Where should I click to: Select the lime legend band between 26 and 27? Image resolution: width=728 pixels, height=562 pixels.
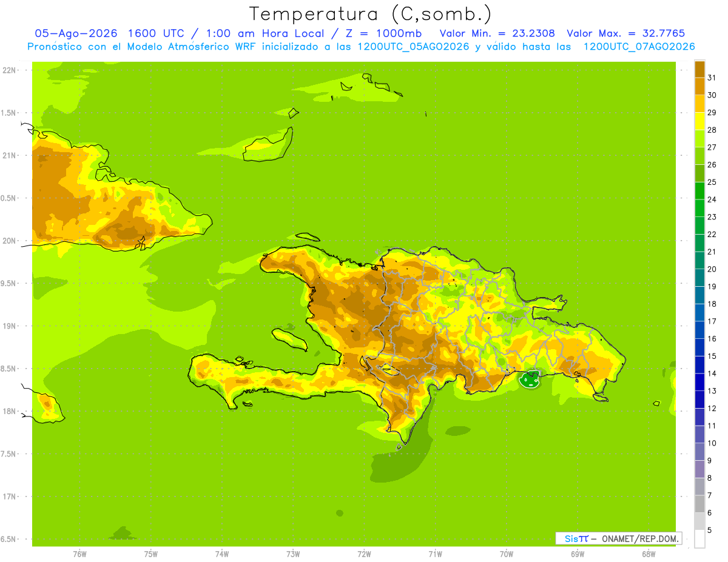(699, 156)
